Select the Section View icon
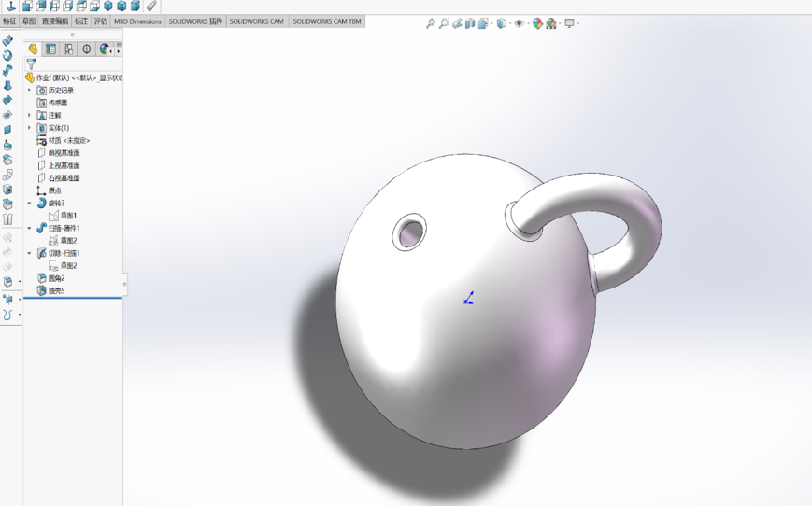Viewport: 812px width, 506px height. pyautogui.click(x=470, y=23)
